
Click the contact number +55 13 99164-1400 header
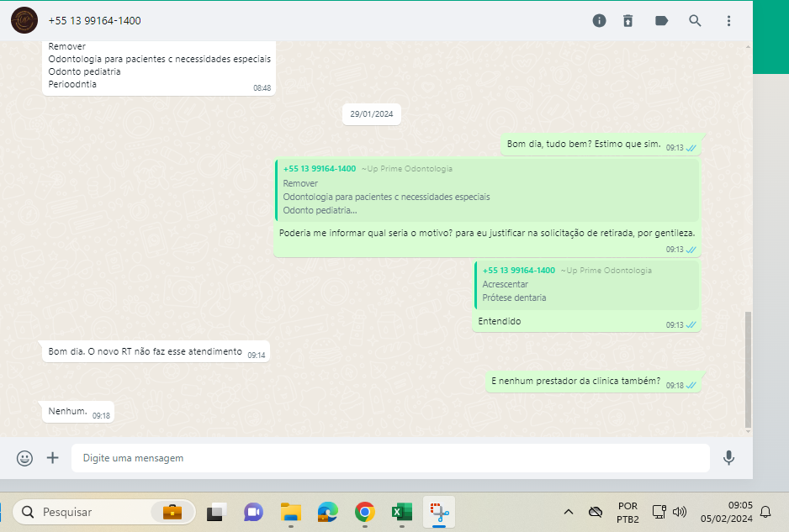pos(94,20)
